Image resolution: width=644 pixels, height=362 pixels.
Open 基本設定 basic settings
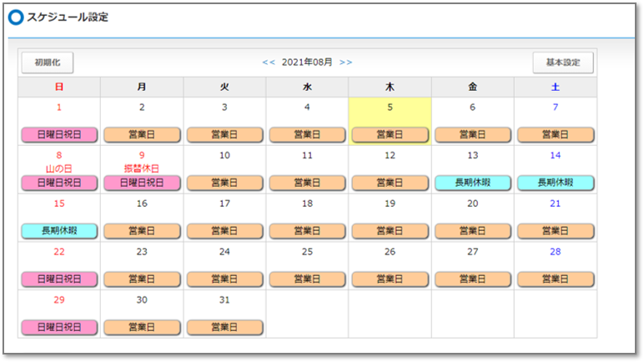pyautogui.click(x=563, y=63)
